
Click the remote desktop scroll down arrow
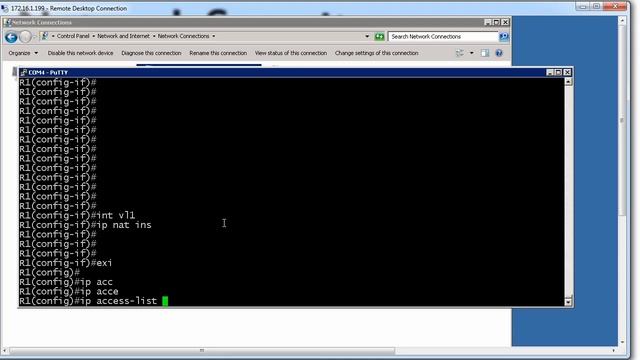[x=622, y=342]
